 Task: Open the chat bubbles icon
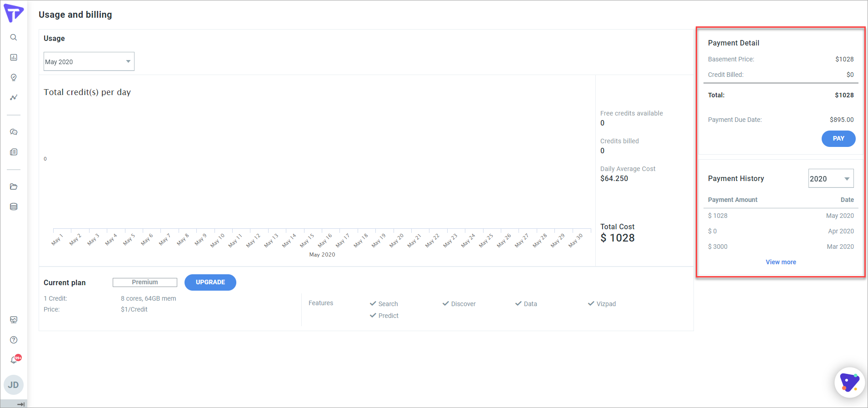(x=14, y=132)
